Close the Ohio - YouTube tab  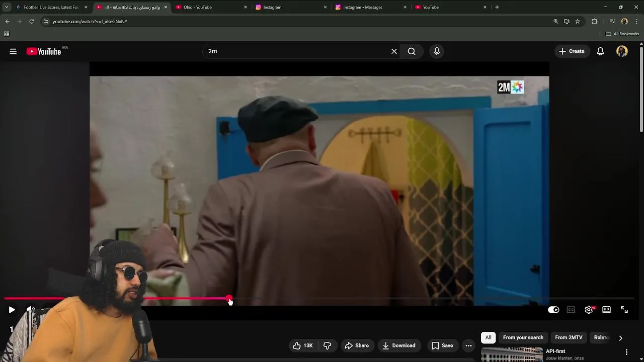point(246,7)
